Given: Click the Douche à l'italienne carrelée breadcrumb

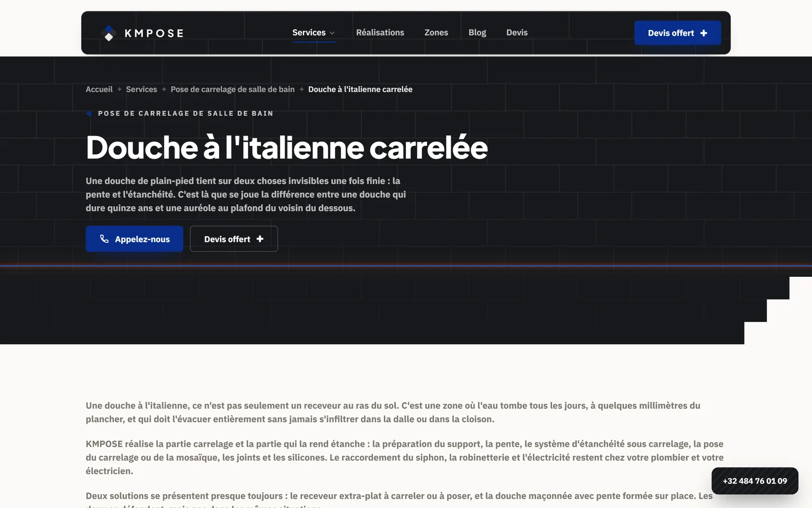Looking at the screenshot, I should click(360, 89).
